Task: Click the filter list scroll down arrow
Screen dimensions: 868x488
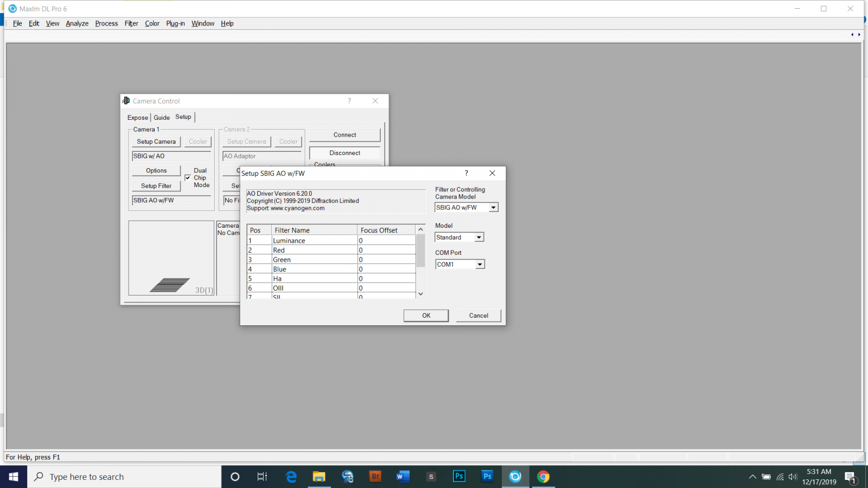Action: pyautogui.click(x=420, y=294)
